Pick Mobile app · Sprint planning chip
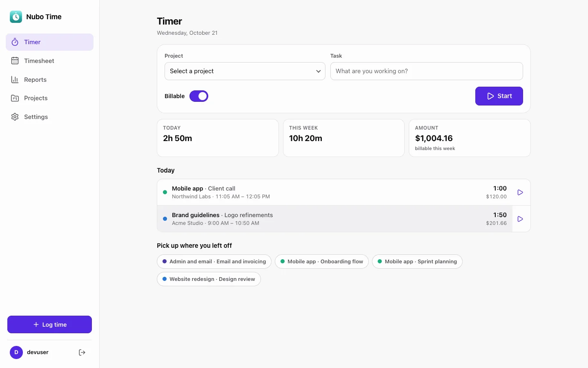 pos(417,262)
